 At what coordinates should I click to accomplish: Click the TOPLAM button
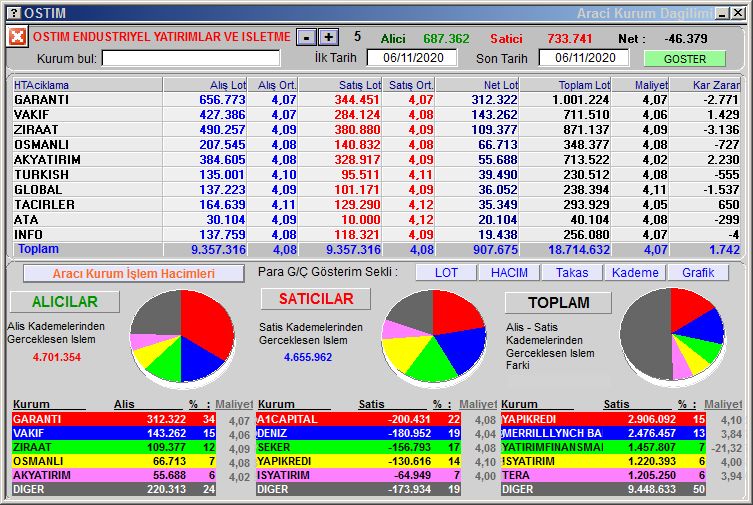pos(558,302)
